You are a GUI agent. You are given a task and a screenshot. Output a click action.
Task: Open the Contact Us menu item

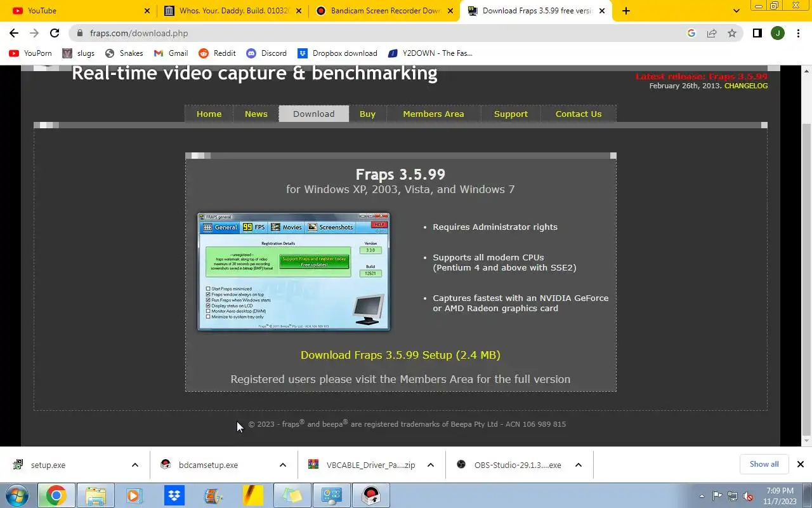[x=579, y=114]
